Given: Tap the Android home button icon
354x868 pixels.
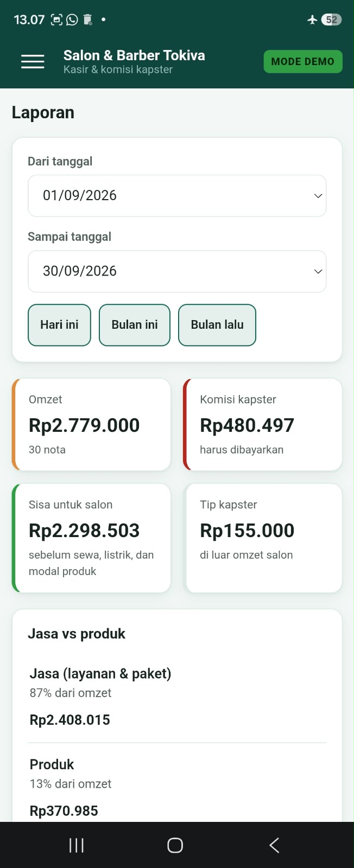Looking at the screenshot, I should (x=175, y=845).
